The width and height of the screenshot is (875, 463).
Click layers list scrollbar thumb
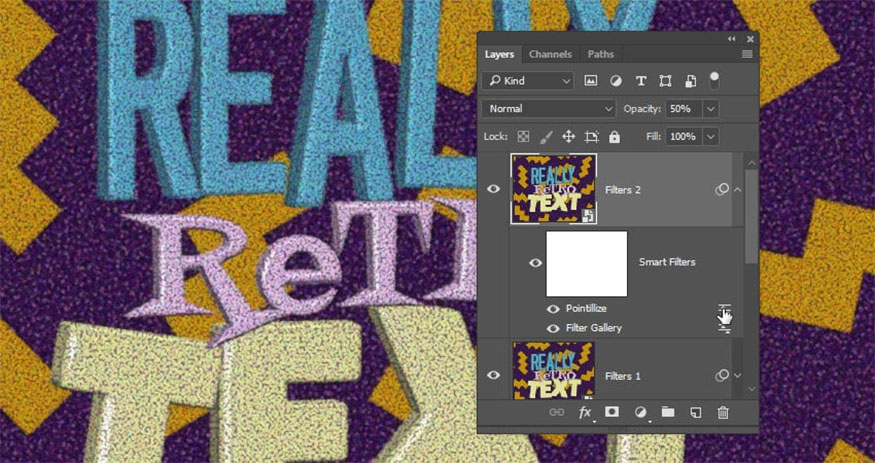pyautogui.click(x=752, y=216)
